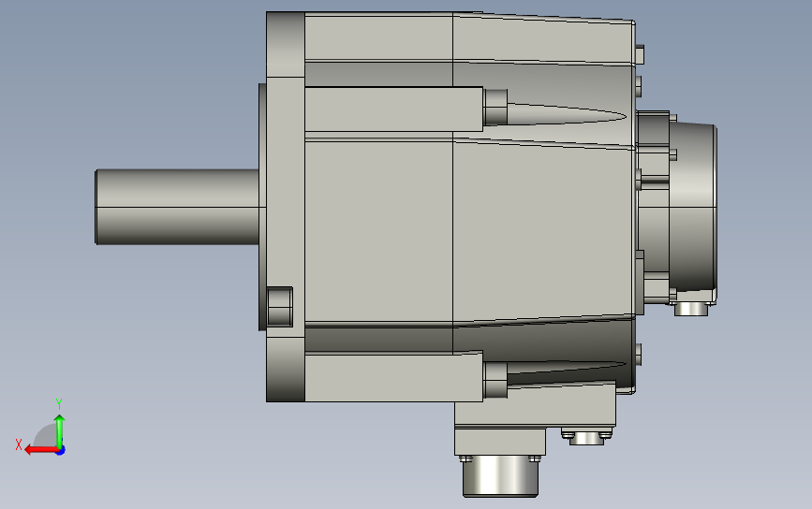This screenshot has height=509, width=812.
Task: Click the blue Z axis dot of the triad
Action: [61, 451]
